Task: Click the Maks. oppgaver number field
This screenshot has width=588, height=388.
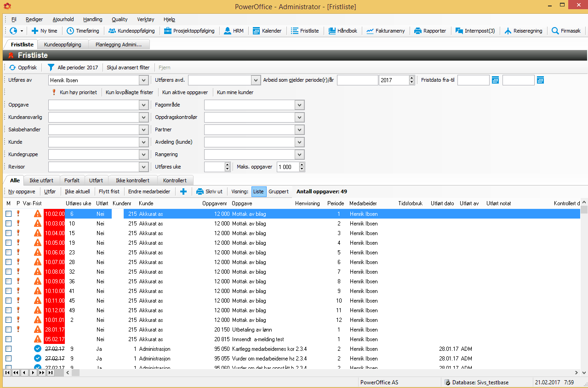Action: click(x=288, y=167)
